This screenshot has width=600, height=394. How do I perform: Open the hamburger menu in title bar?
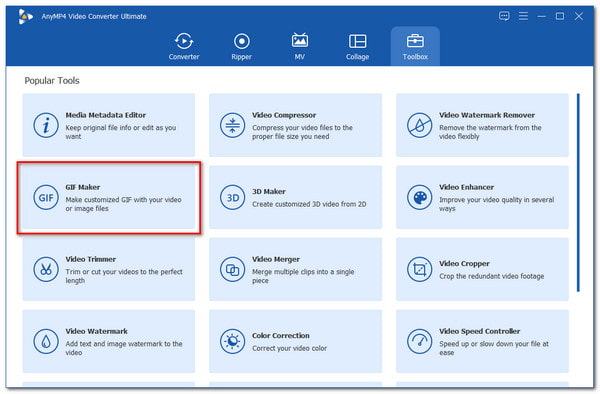[523, 16]
